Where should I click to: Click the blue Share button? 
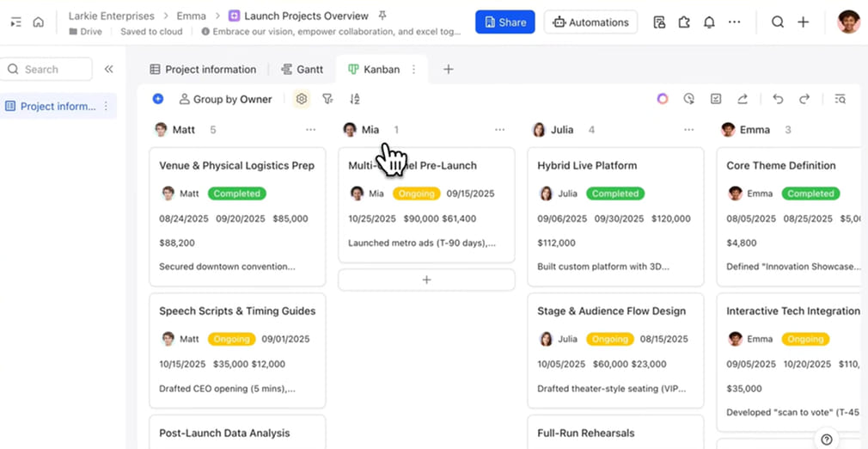504,22
